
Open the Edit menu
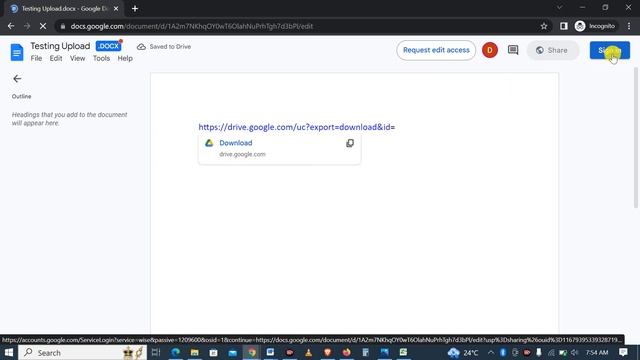56,58
